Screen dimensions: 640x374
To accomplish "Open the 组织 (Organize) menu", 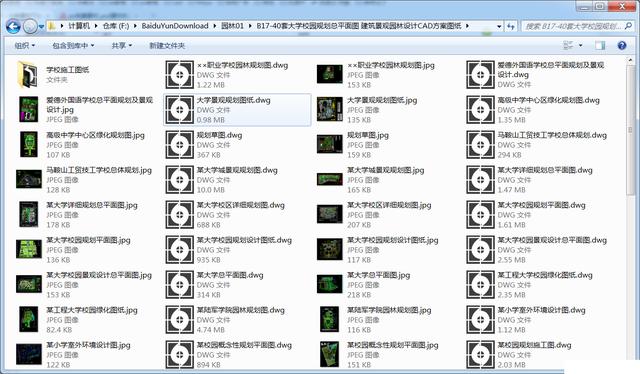I will [x=24, y=45].
